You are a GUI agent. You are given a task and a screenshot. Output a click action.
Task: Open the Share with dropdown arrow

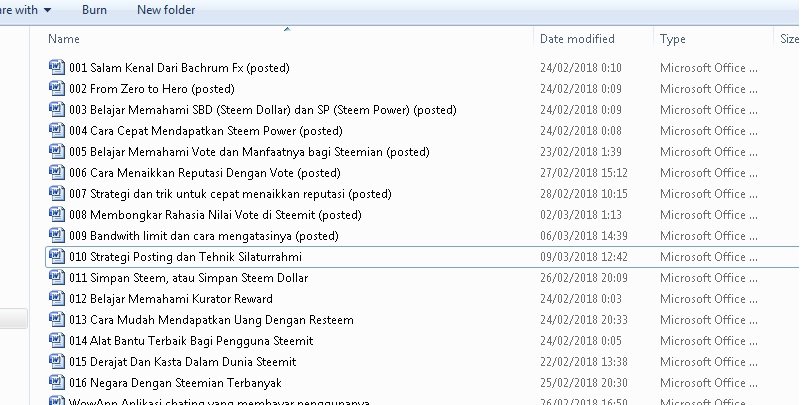pos(47,10)
